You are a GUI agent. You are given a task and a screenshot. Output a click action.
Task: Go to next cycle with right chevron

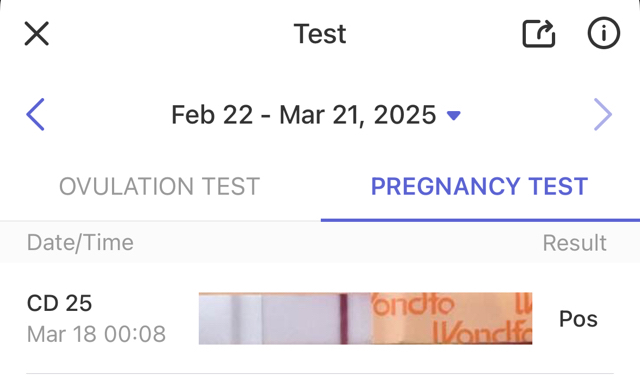[603, 114]
